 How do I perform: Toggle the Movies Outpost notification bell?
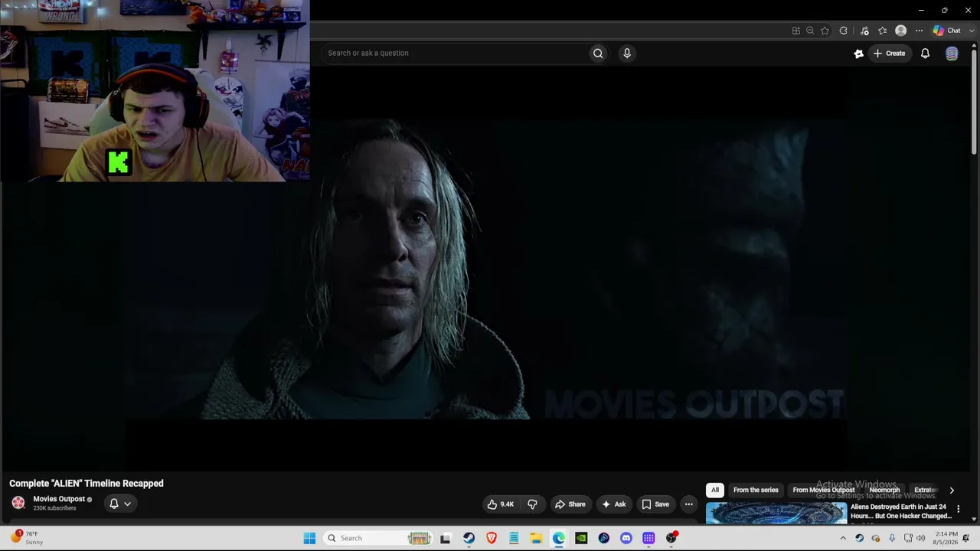114,504
